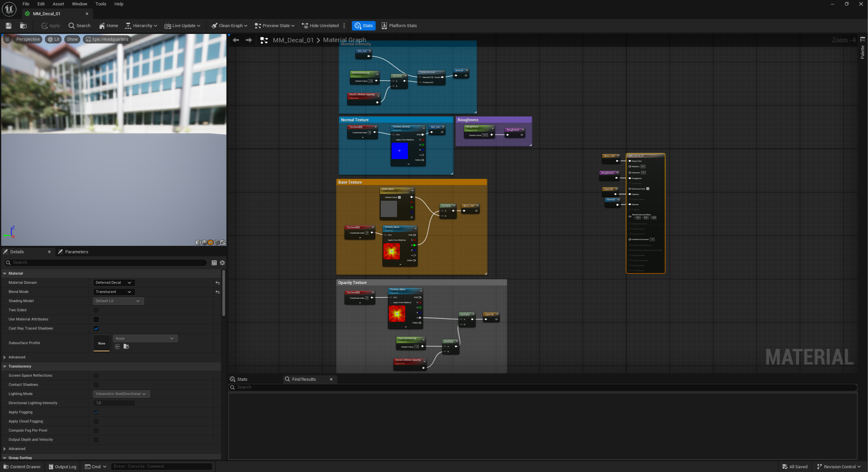This screenshot has width=868, height=472.
Task: Save the material asset
Action: coord(8,26)
